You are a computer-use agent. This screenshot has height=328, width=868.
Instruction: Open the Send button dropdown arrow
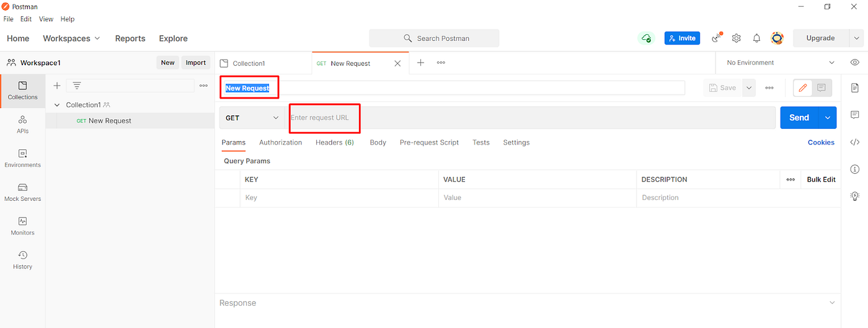[x=827, y=118]
